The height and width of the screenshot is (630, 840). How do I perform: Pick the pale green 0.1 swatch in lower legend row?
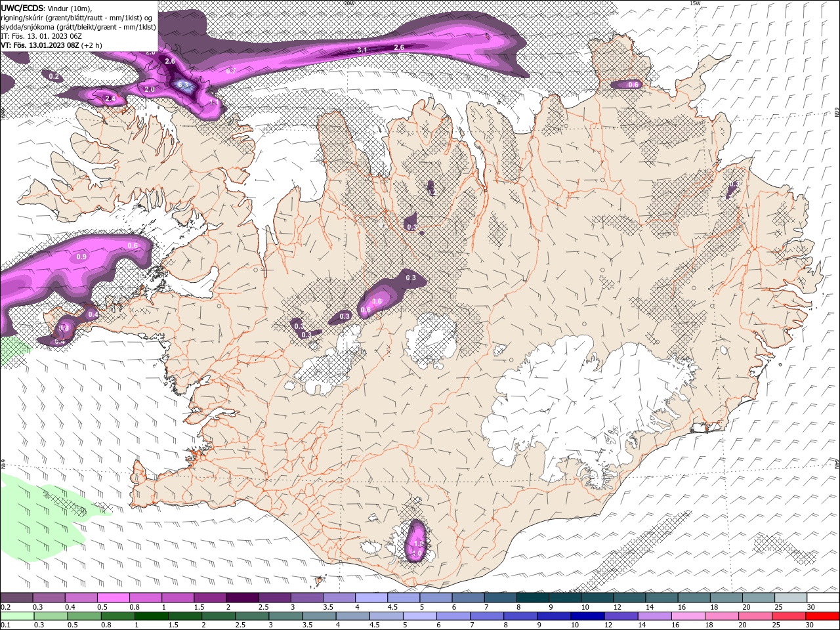click(17, 616)
